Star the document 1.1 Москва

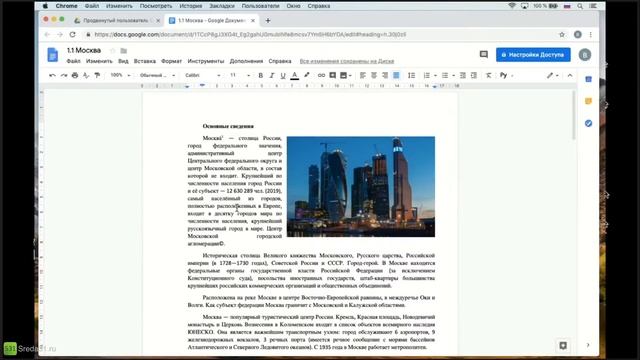(113, 51)
